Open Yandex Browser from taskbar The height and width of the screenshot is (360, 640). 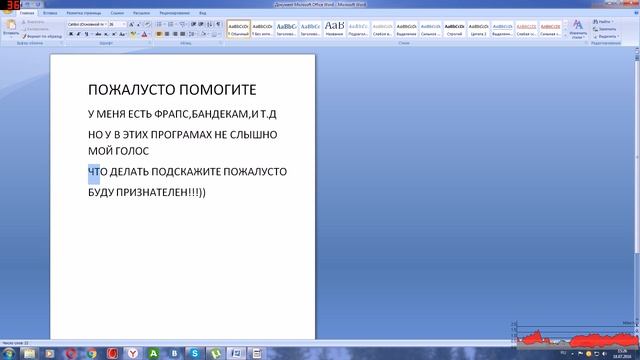[x=133, y=353]
